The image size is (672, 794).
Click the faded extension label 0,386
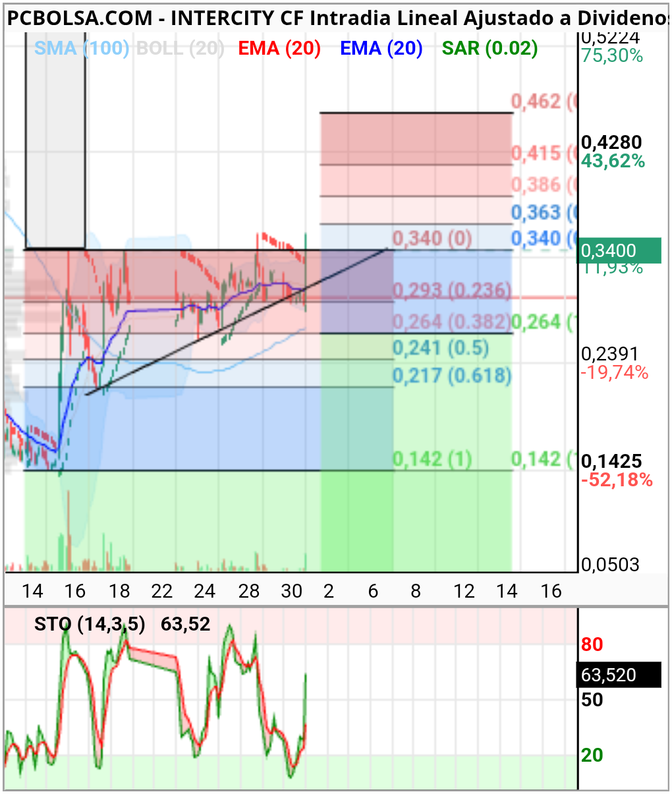[x=544, y=184]
